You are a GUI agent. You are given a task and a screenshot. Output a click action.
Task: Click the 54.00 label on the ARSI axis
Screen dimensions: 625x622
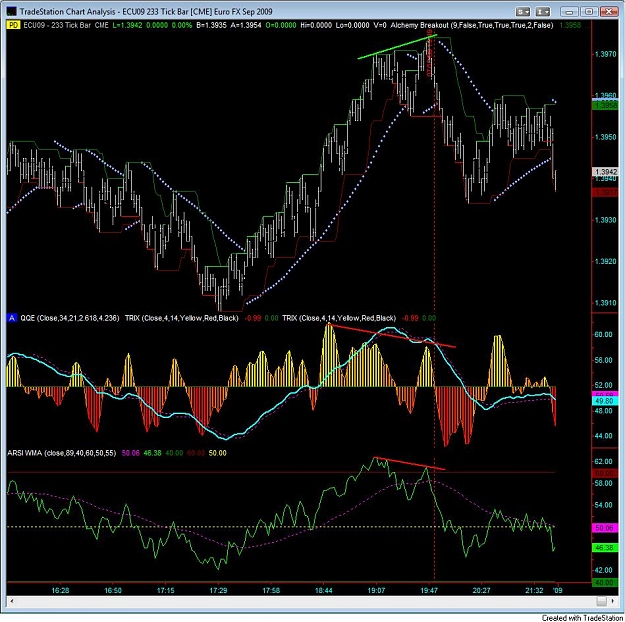coord(603,505)
